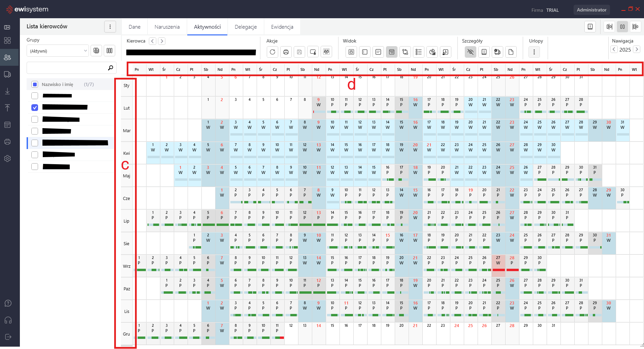Go to next year after 2025
The height and width of the screenshot is (349, 644).
coord(636,50)
